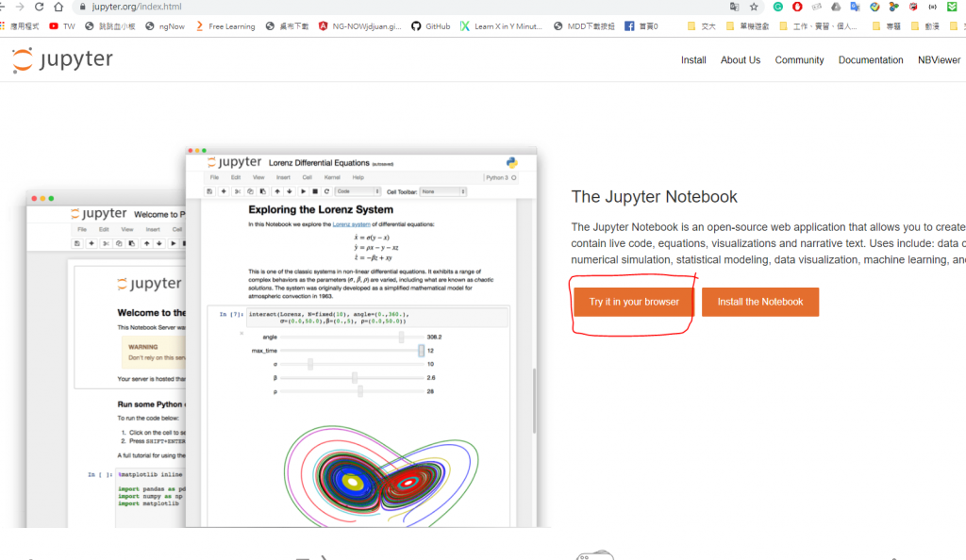Open the Grammarly extension icon
Image resolution: width=966 pixels, height=560 pixels.
778,7
